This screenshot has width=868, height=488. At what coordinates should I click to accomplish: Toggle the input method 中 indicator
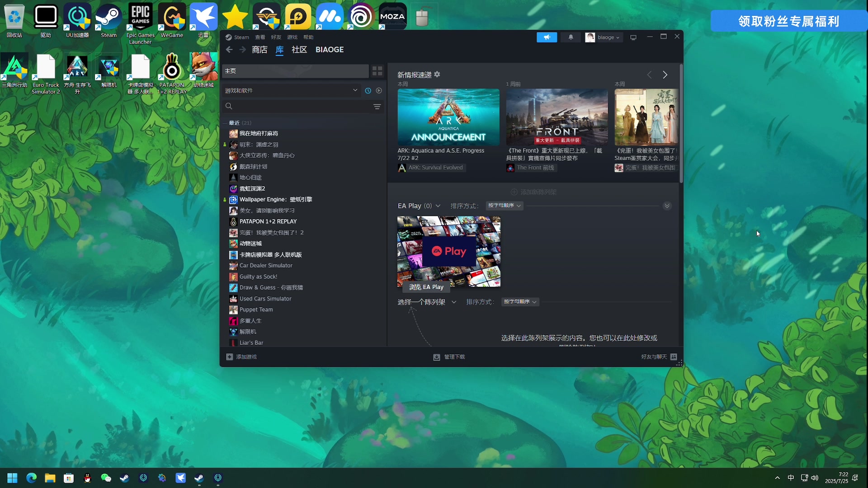791,478
